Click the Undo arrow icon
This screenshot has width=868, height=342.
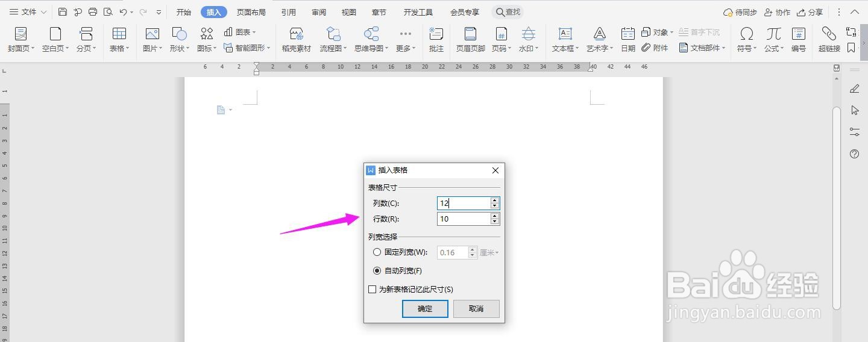(123, 12)
